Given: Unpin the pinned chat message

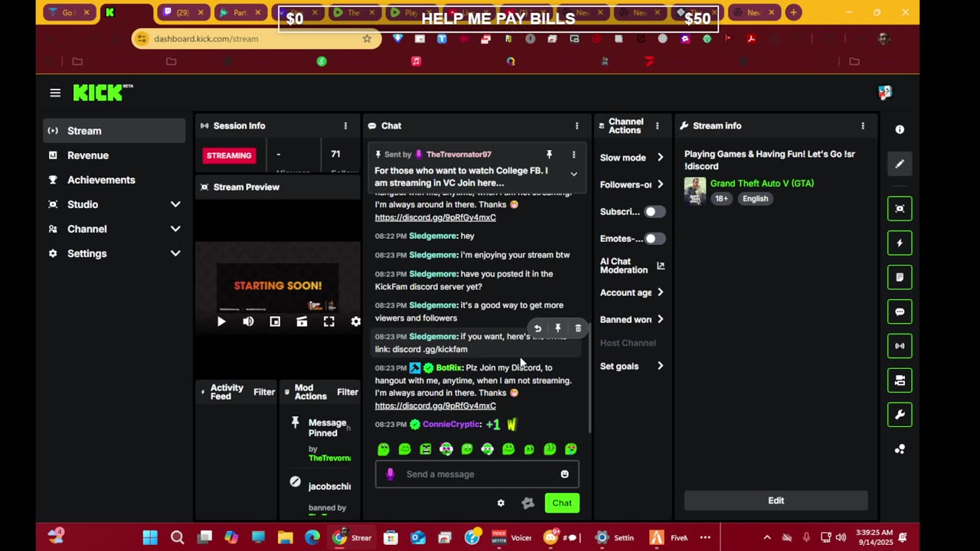Looking at the screenshot, I should pyautogui.click(x=549, y=155).
